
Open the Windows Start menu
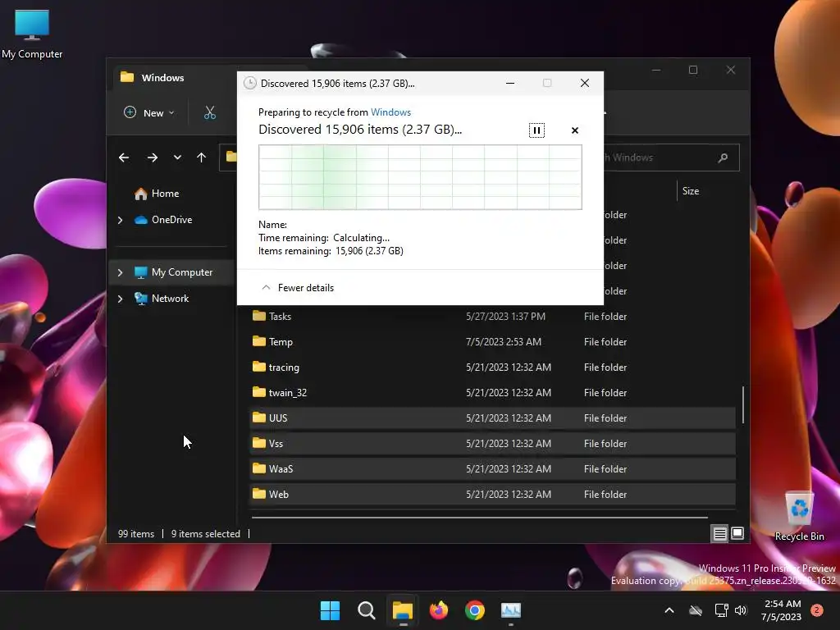pos(330,610)
